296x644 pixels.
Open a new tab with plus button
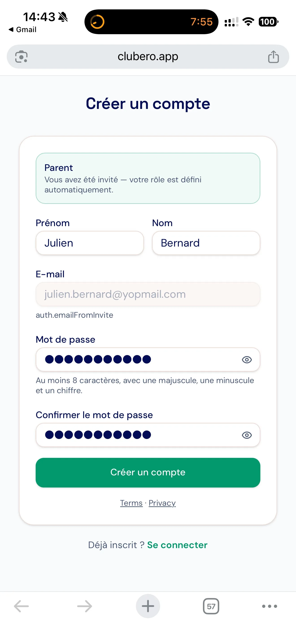click(x=148, y=606)
